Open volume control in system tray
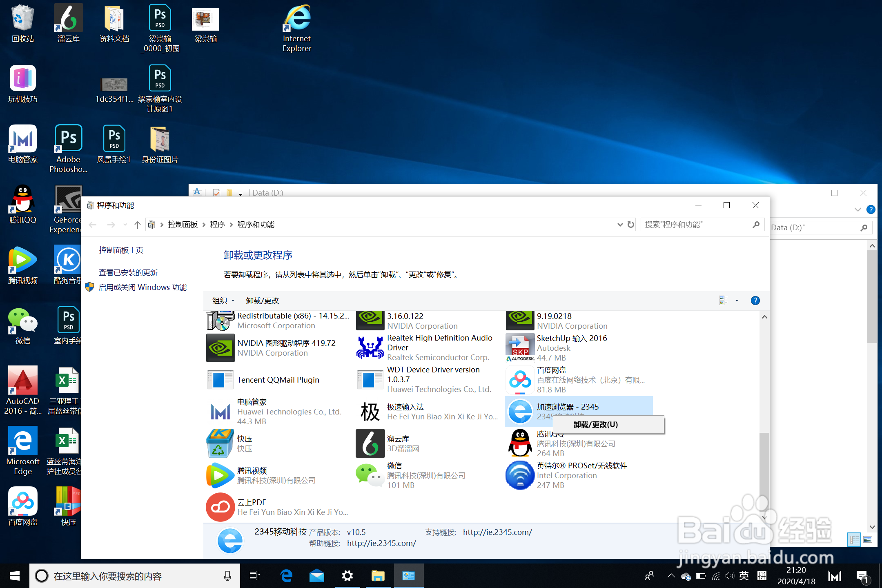This screenshot has width=882, height=588. point(730,576)
